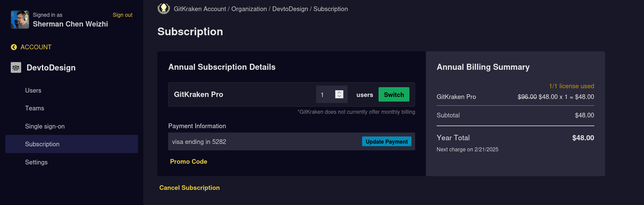Navigate to GitKraken Account breadcrumb
This screenshot has height=205, width=644.
[200, 9]
